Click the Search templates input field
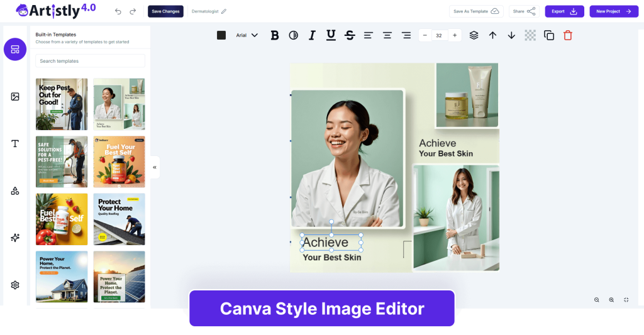Viewport: 644px width, 335px height. [90, 61]
